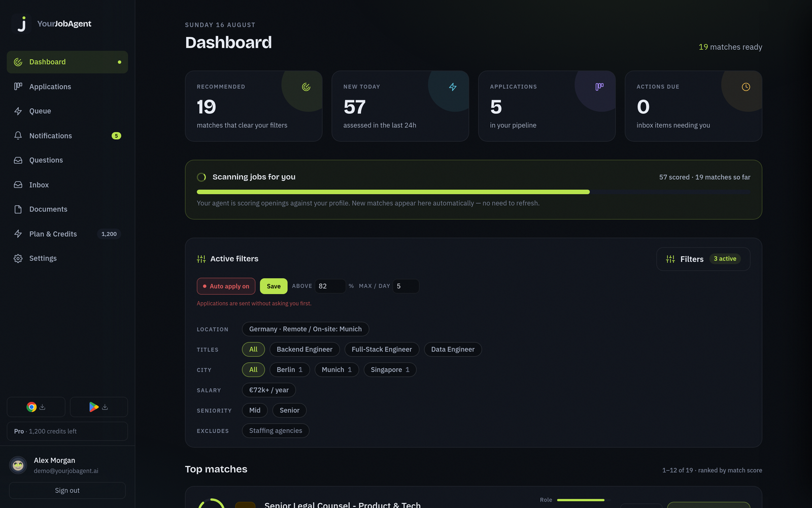Image resolution: width=812 pixels, height=508 pixels.
Task: Click the kanban icon on Applications card
Action: [x=599, y=87]
